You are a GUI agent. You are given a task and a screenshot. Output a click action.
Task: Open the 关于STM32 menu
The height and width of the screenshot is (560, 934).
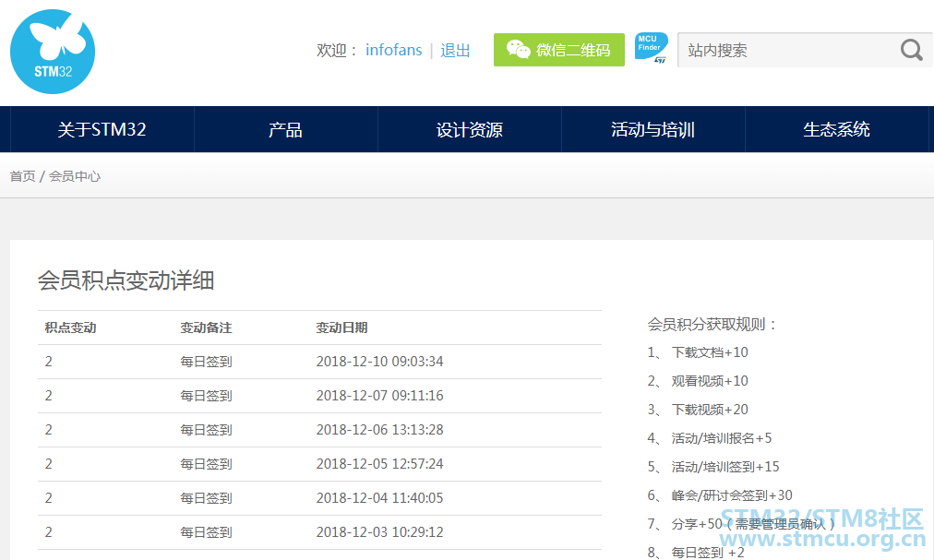(102, 129)
